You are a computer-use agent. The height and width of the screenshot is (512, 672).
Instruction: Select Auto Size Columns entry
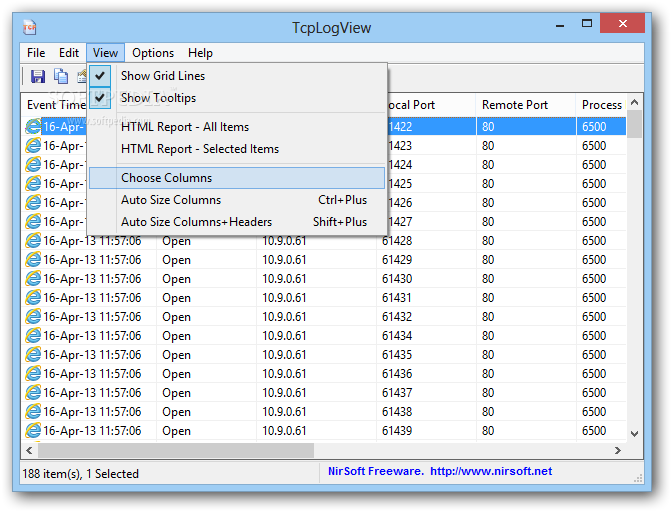(x=237, y=200)
